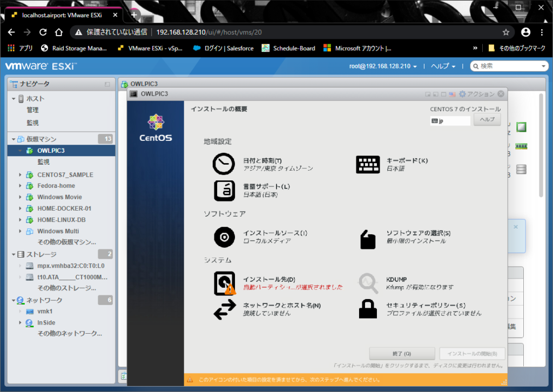
Task: Open the software selection package icon
Action: (x=368, y=240)
